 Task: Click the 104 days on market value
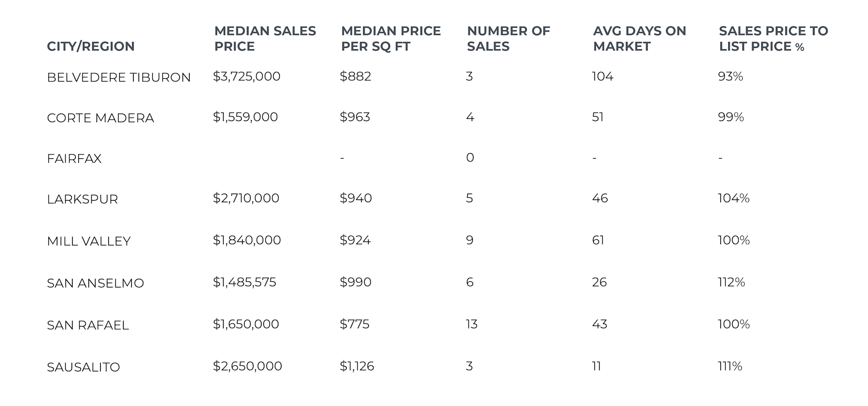pyautogui.click(x=603, y=76)
